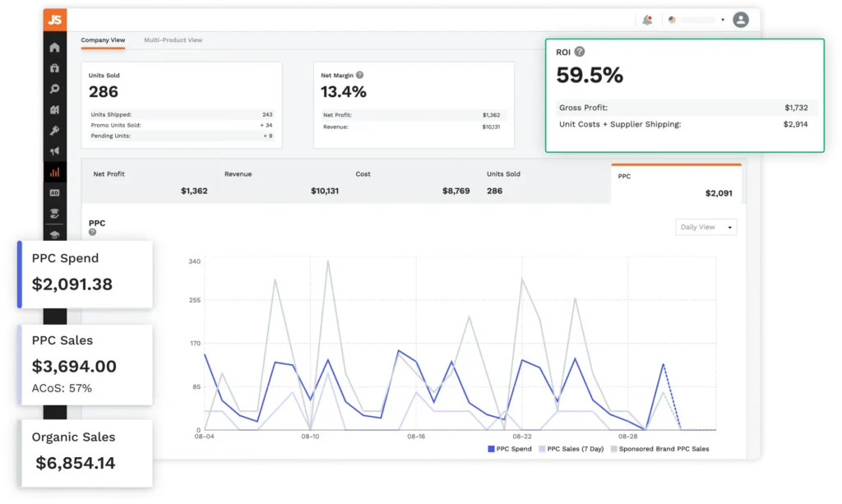842x504 pixels.
Task: Select the keyword key icon in sidebar
Action: click(54, 130)
